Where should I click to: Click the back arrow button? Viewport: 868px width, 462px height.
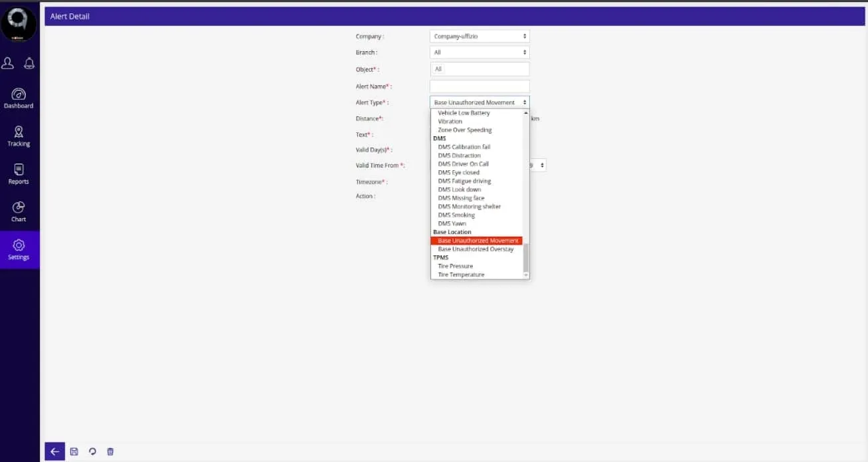[x=54, y=451]
